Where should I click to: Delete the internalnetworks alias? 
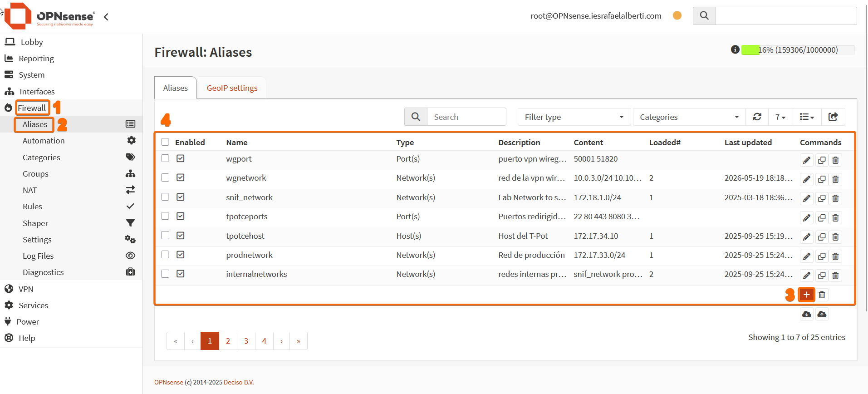tap(835, 276)
